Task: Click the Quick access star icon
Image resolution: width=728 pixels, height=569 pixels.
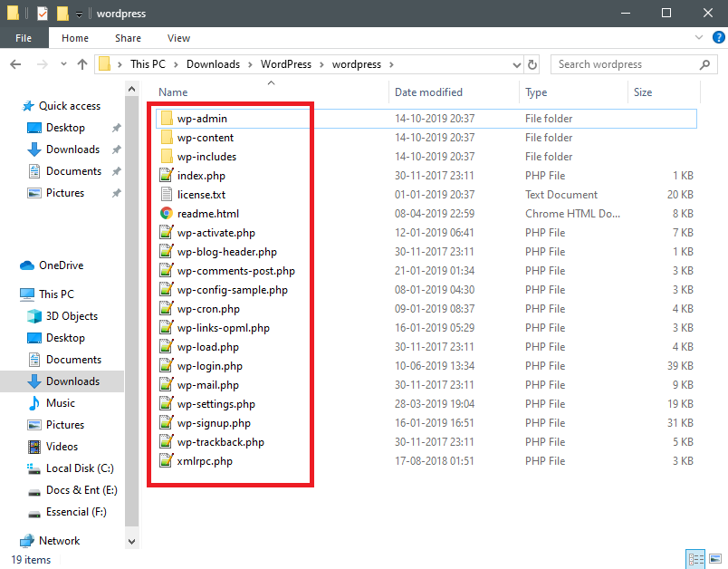Action: (28, 106)
